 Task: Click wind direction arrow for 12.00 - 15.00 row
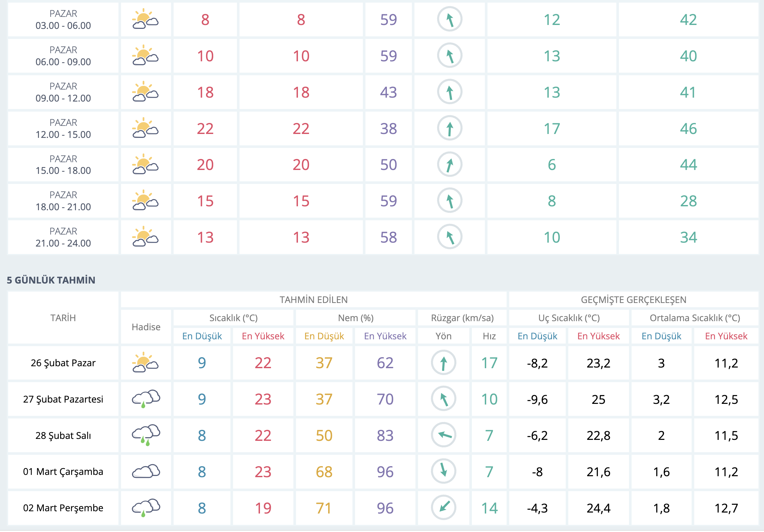(450, 128)
